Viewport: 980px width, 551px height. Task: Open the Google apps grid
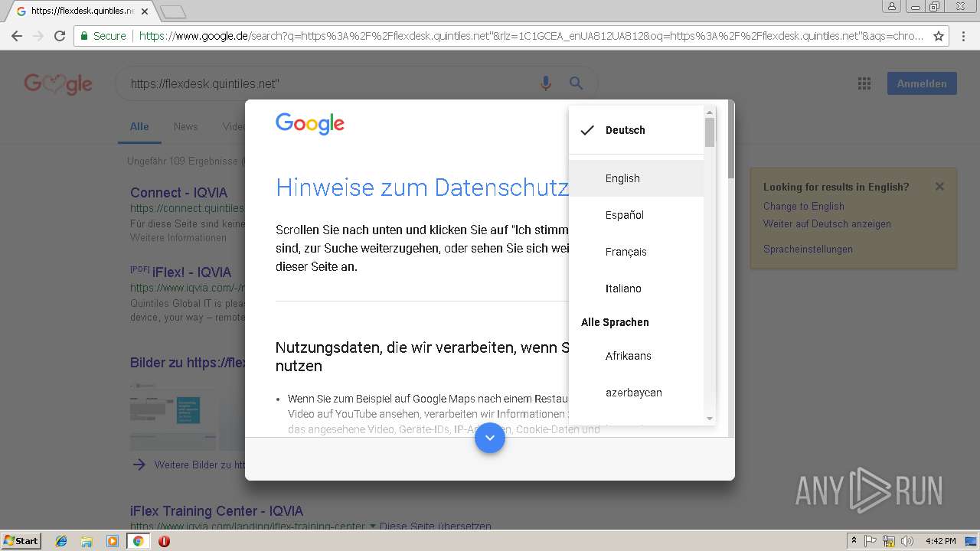(x=864, y=83)
